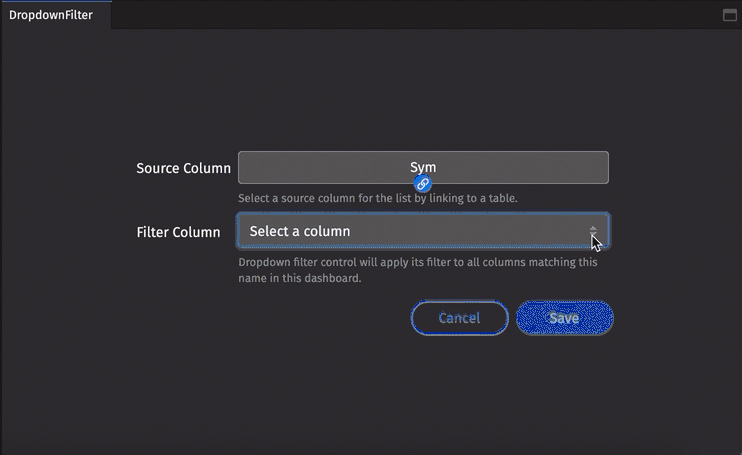Click the blue link icon below Sym
Image resolution: width=742 pixels, height=455 pixels.
point(423,184)
